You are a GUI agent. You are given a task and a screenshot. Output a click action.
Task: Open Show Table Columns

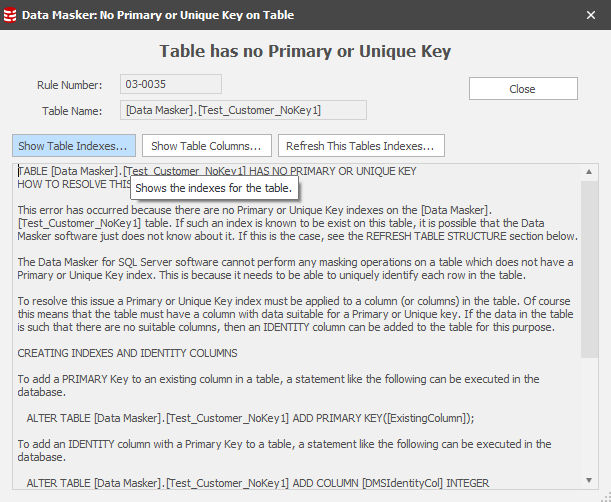[x=206, y=146]
